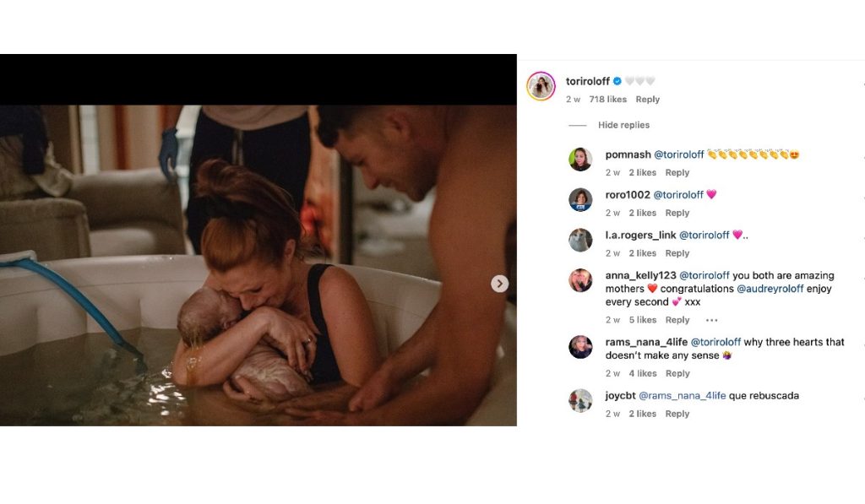Collapse thread with Hide replies
865x504 pixels.
623,125
